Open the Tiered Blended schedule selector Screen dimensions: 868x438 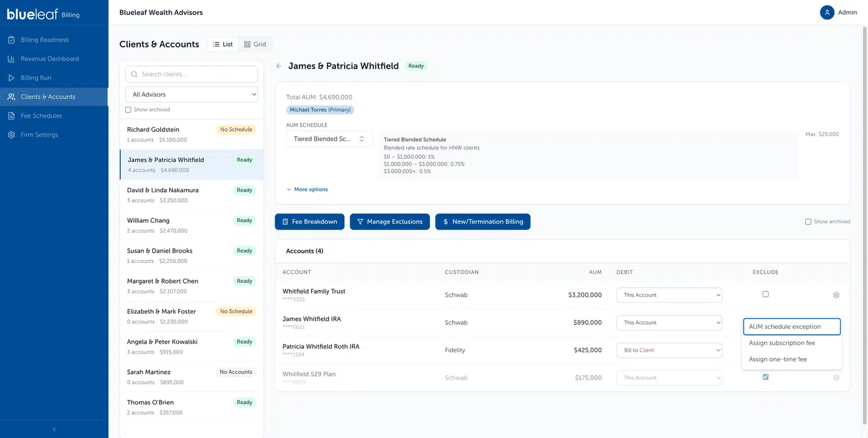click(x=329, y=139)
